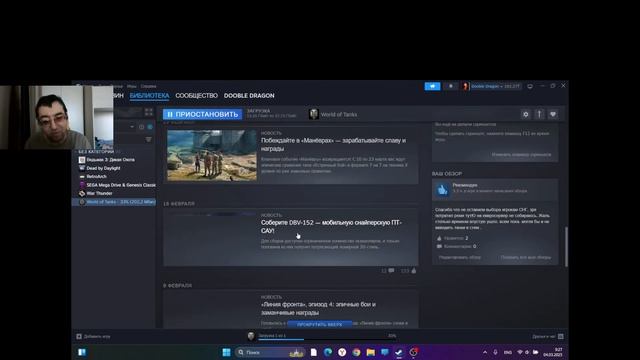Toggle recent activity clock filter
Screen dimensions: 640x360
pyautogui.click(x=141, y=127)
